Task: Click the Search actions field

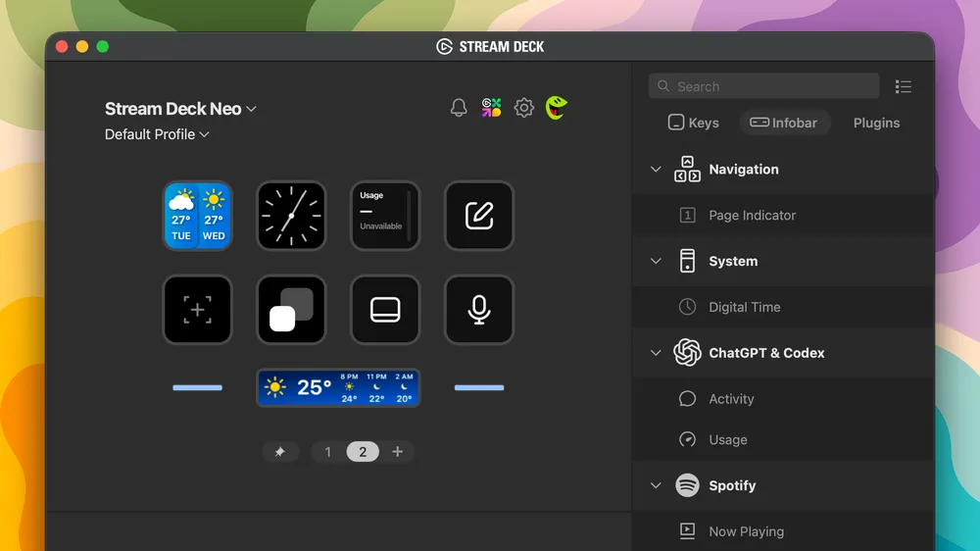Action: (763, 86)
